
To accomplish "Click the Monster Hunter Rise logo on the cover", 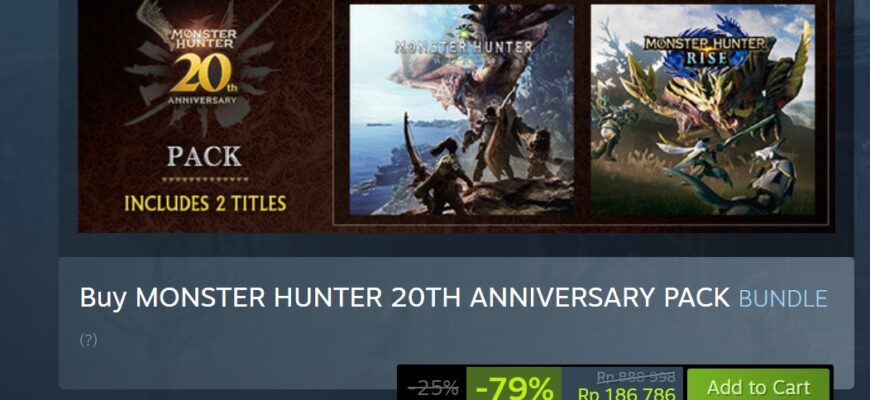I will coord(702,49).
